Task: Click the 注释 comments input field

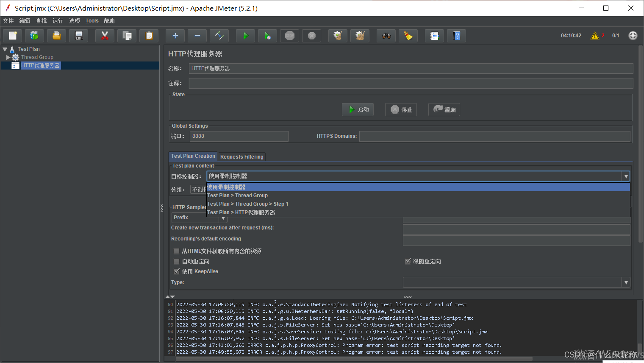Action: (x=411, y=83)
